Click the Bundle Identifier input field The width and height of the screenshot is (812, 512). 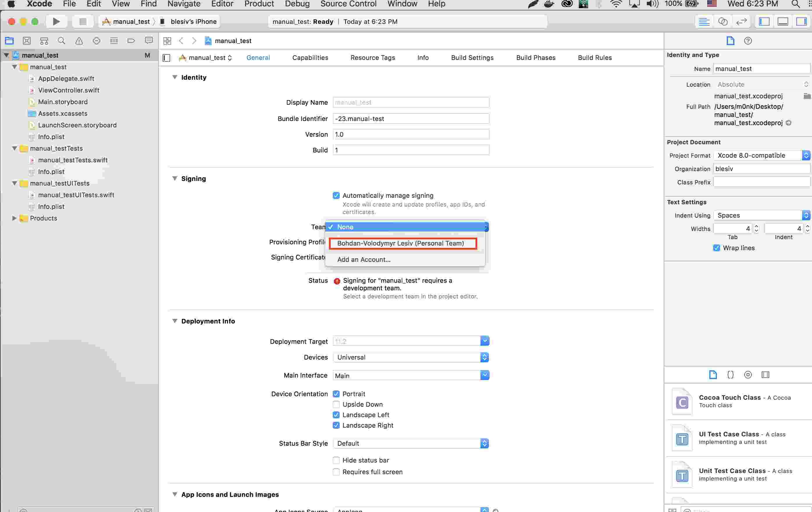tap(410, 119)
